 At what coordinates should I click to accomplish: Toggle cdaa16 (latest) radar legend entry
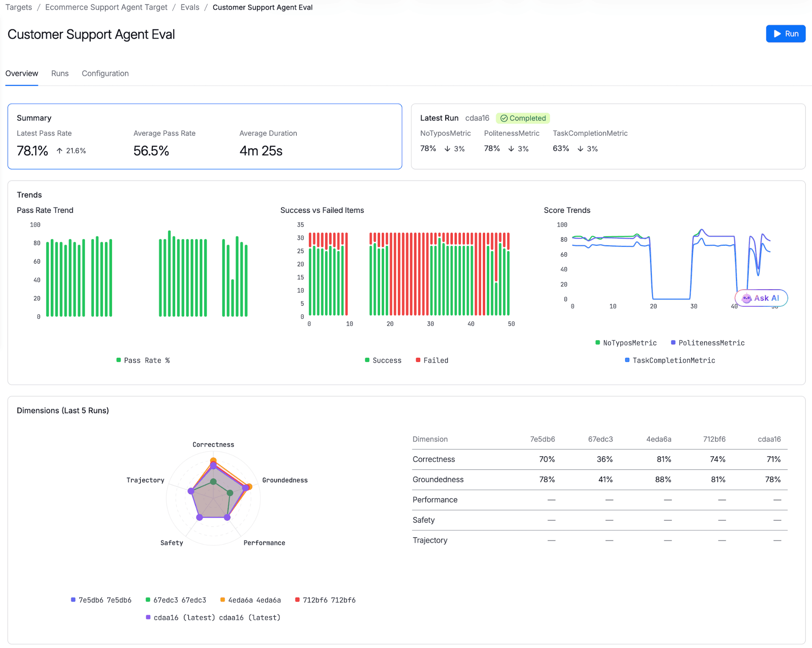(213, 617)
